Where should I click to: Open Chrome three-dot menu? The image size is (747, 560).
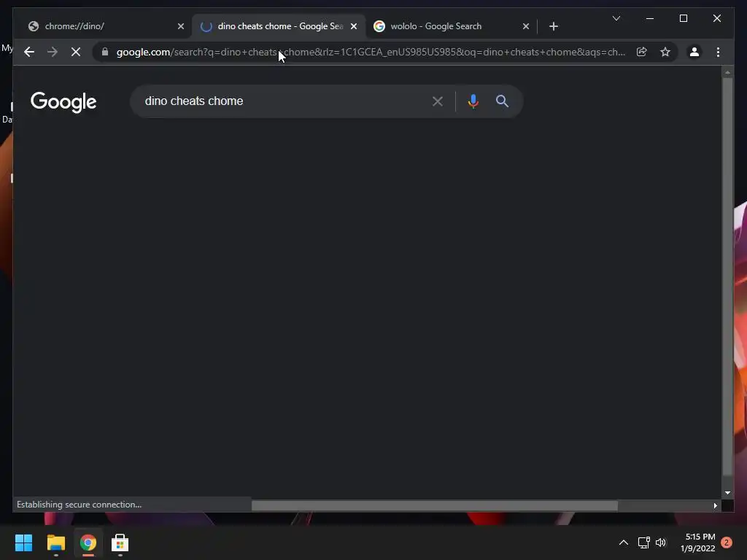pyautogui.click(x=718, y=52)
